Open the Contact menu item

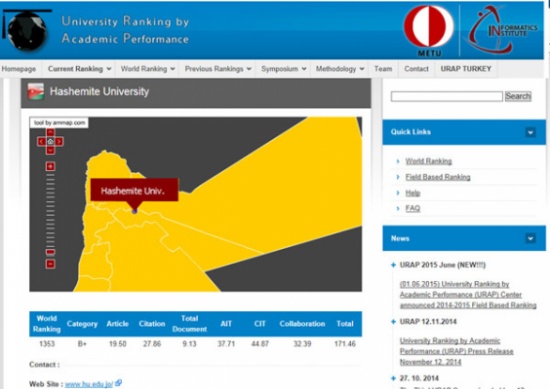(x=416, y=69)
